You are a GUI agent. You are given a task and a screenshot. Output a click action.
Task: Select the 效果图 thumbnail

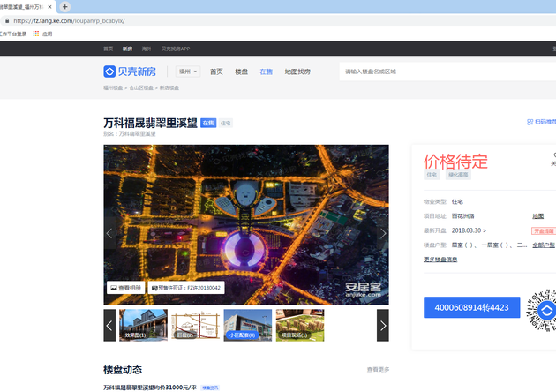(x=143, y=325)
